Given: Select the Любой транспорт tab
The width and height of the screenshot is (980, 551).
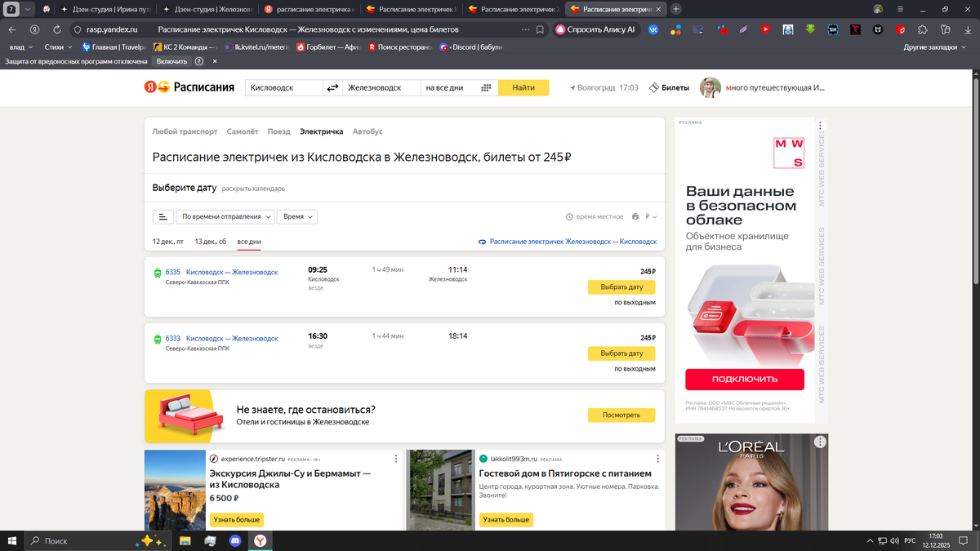Looking at the screenshot, I should [185, 131].
